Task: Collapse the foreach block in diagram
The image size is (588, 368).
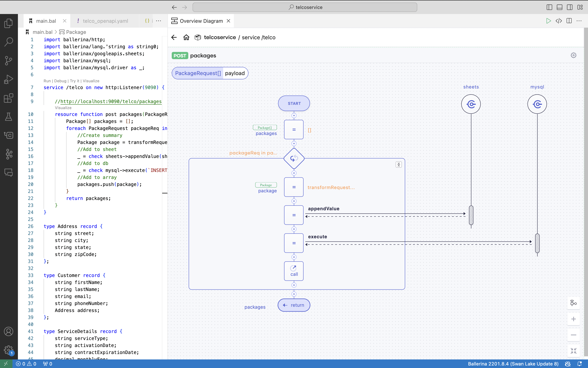Action: click(x=399, y=165)
